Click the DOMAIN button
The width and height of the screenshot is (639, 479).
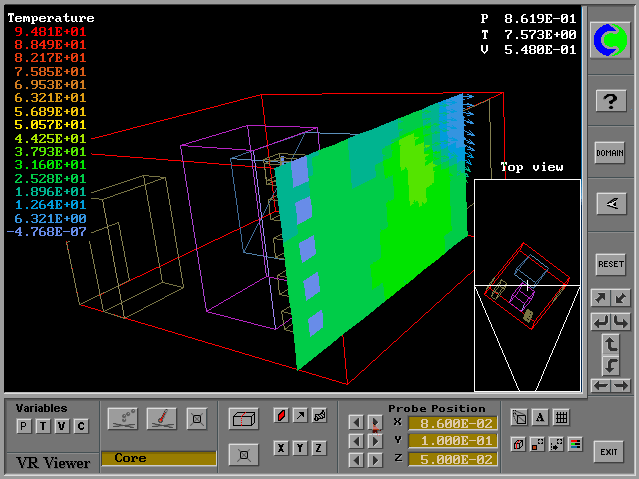coord(610,153)
